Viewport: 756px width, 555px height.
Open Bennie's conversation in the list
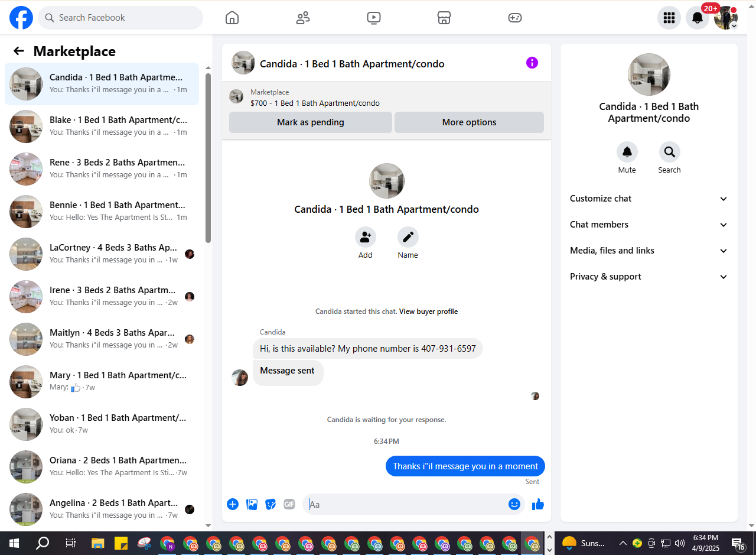point(102,212)
